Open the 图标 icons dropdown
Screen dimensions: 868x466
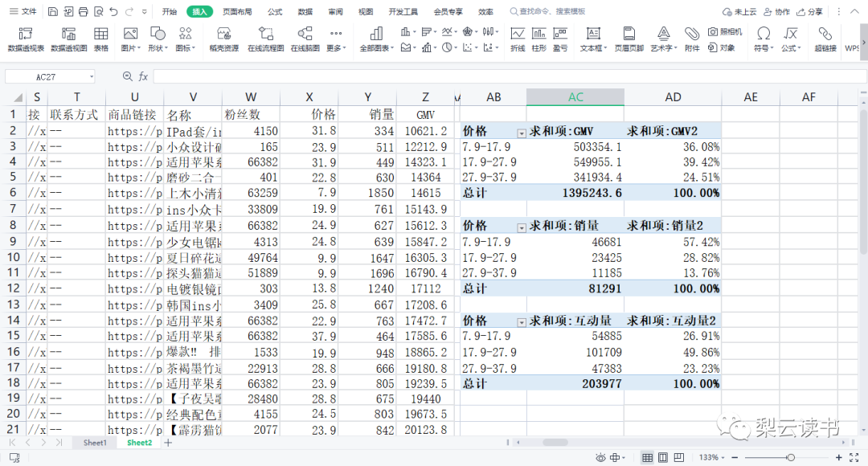[186, 39]
